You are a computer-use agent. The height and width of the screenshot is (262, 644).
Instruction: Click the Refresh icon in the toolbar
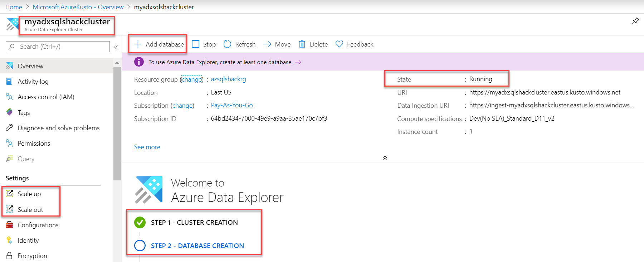coord(227,44)
